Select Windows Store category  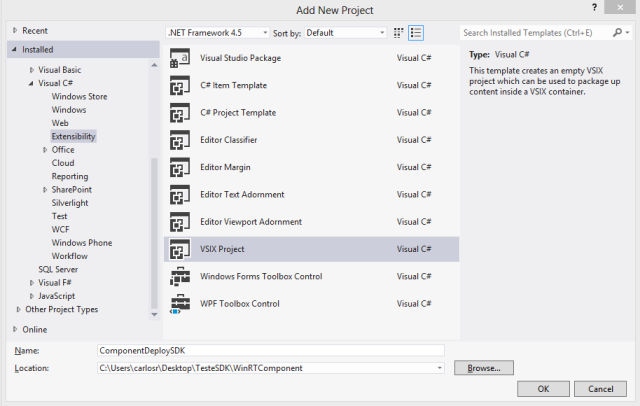tap(79, 97)
